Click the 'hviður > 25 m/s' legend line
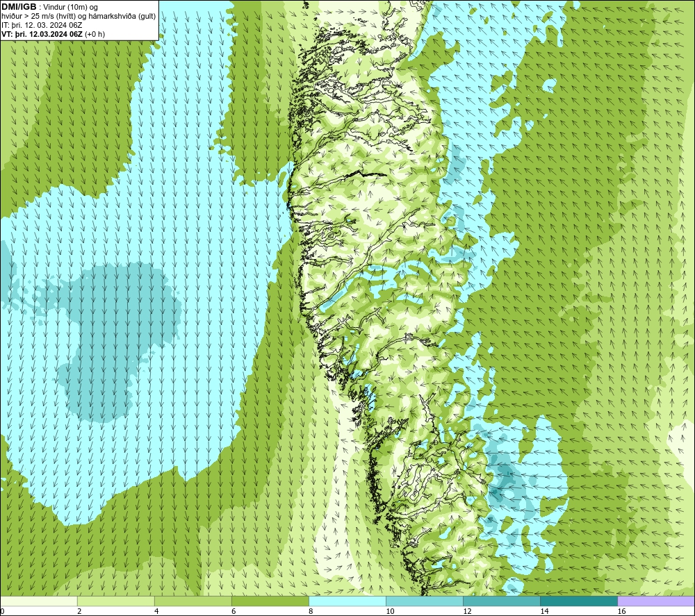695x616 pixels. coord(79,16)
